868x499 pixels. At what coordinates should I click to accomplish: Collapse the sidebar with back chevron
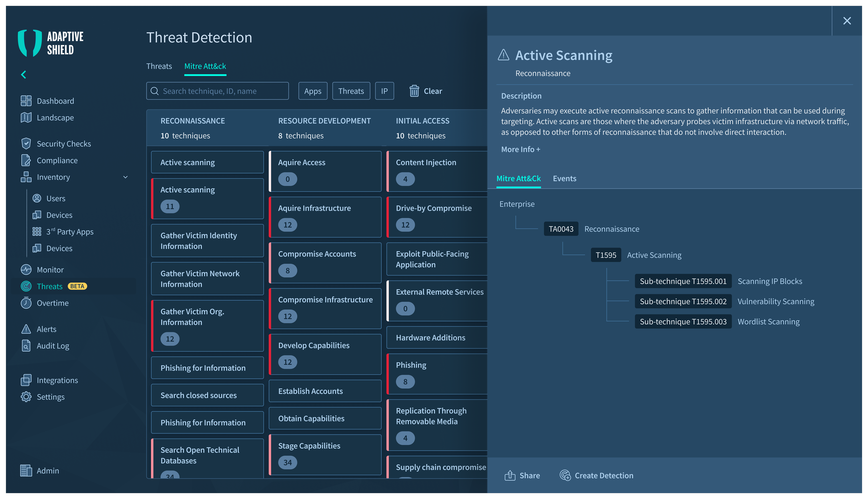pos(24,75)
